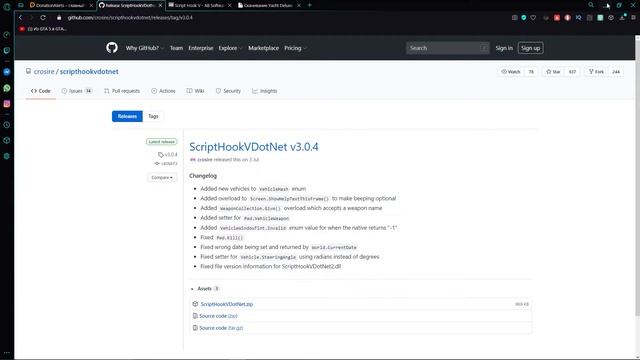The image size is (640, 360).
Task: Open the Security repository tab
Action: [x=228, y=91]
